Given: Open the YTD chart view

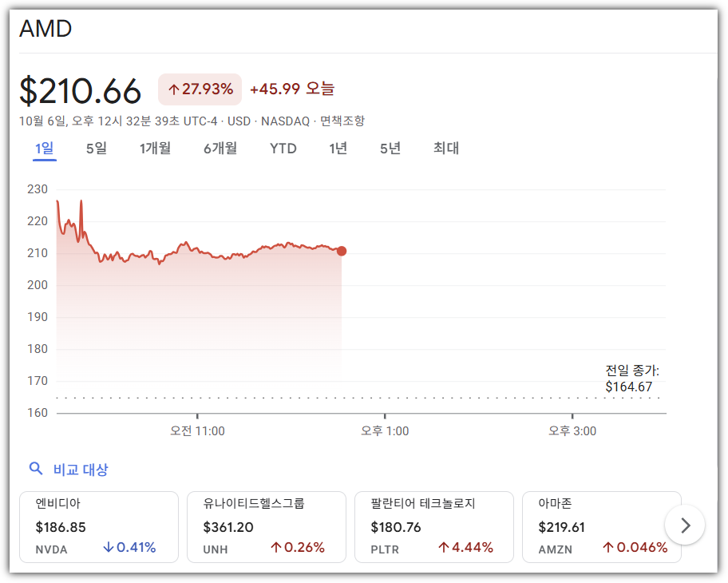Looking at the screenshot, I should click(x=283, y=149).
